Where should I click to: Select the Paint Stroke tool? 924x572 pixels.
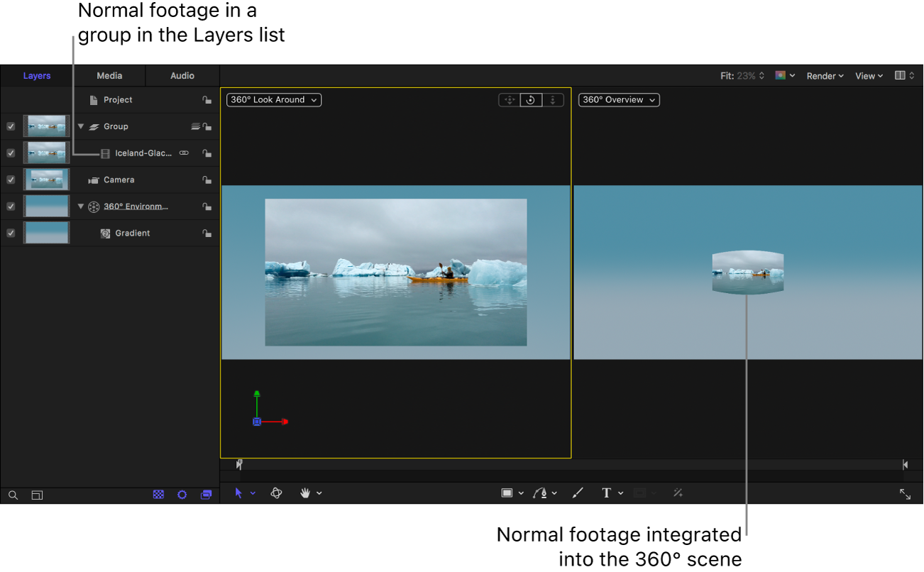click(578, 493)
